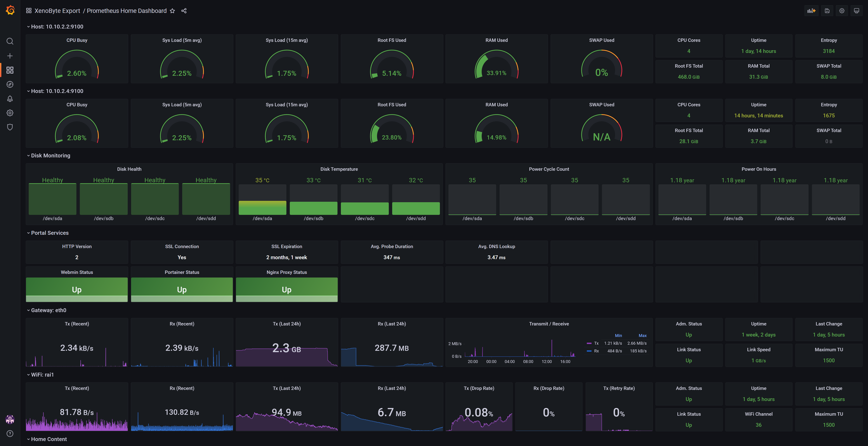Open the Search dashboards icon

(x=10, y=41)
